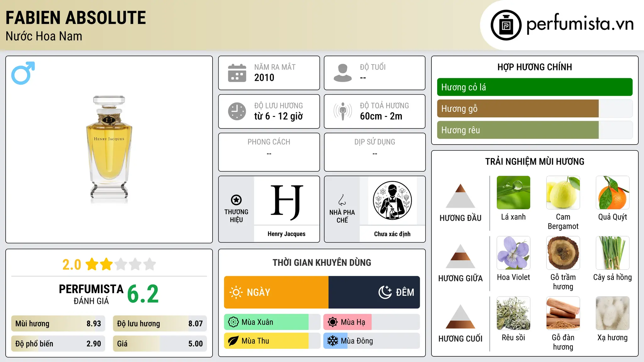Click the Hương cỏ lá accord bar
The image size is (644, 362).
click(535, 87)
